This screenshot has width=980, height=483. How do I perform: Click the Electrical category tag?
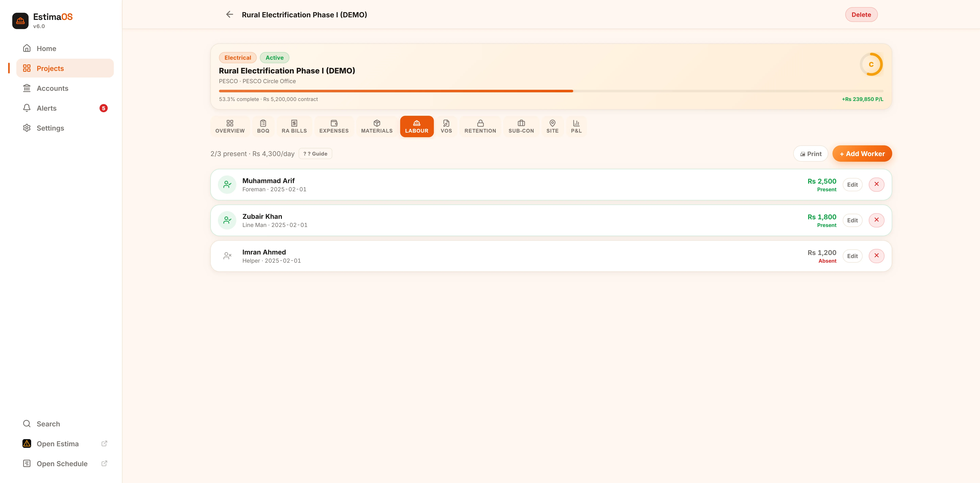(x=238, y=58)
